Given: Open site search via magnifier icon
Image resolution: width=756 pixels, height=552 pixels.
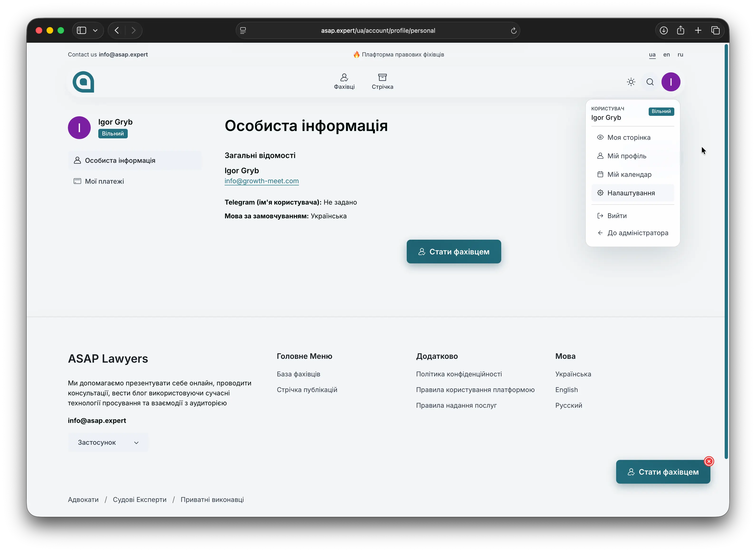Looking at the screenshot, I should pyautogui.click(x=650, y=82).
